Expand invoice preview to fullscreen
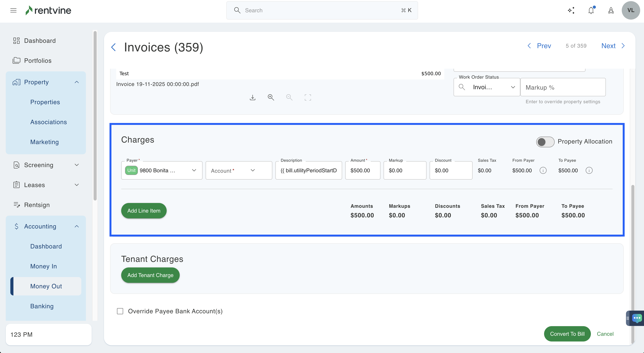644x353 pixels. point(308,97)
